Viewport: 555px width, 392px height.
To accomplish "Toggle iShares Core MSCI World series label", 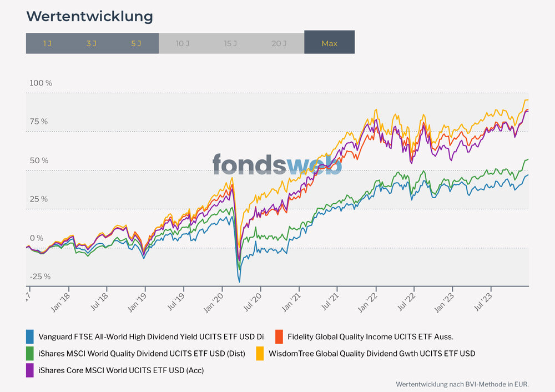I will click(121, 370).
